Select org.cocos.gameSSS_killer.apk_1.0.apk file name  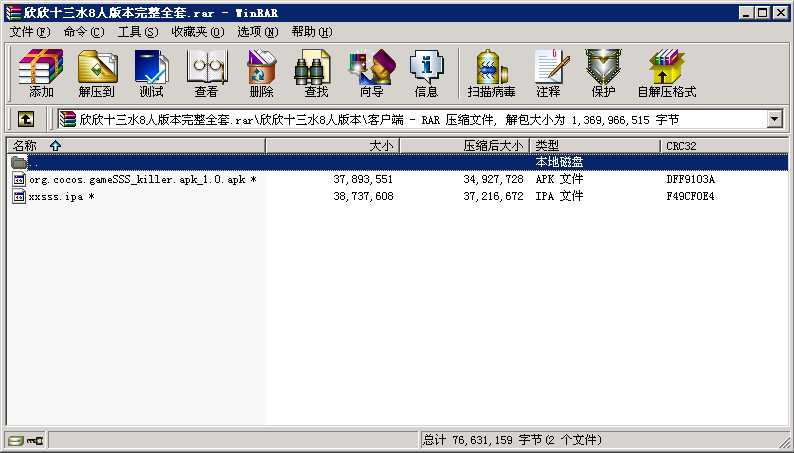click(142, 179)
